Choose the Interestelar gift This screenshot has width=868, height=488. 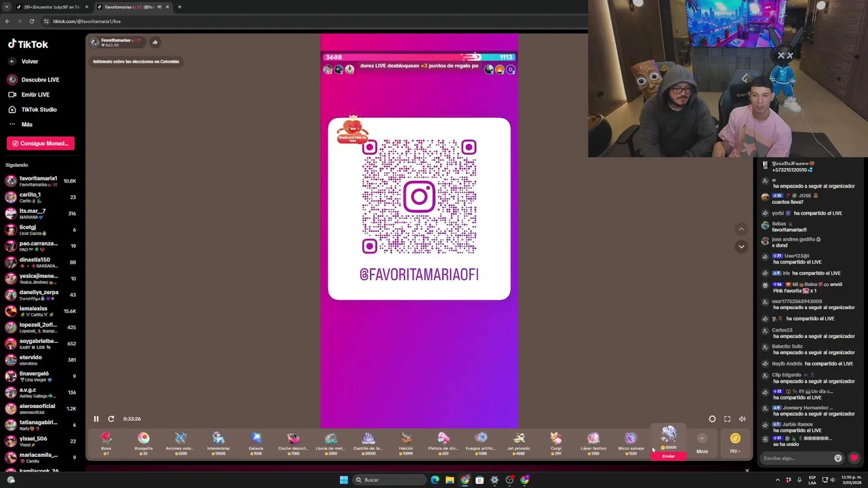218,443
